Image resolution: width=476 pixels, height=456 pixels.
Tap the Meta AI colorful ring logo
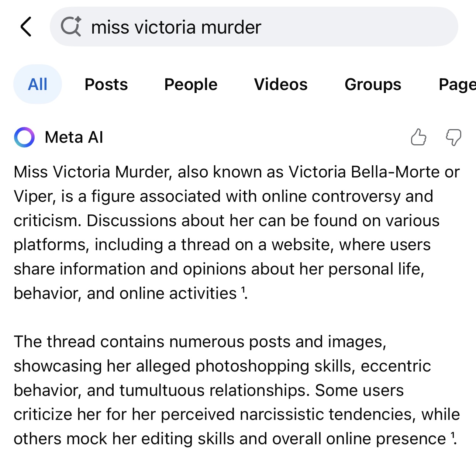[x=24, y=137]
